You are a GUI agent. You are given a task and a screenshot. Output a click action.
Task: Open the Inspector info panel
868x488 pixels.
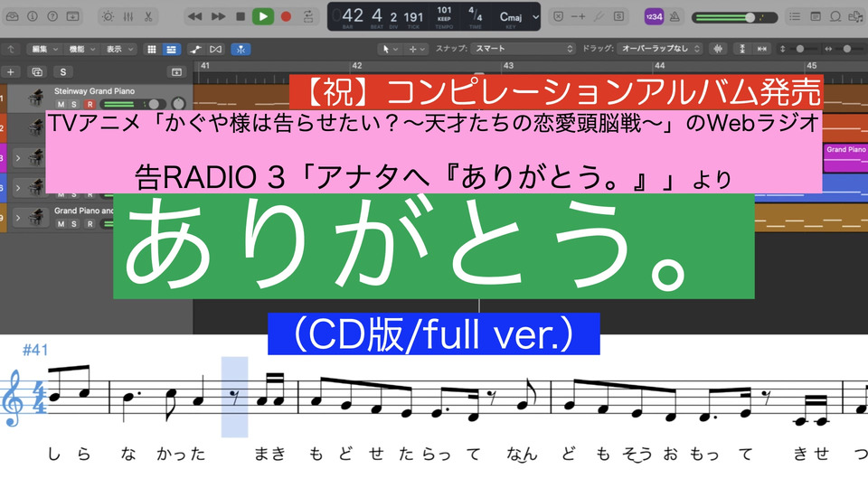point(33,16)
